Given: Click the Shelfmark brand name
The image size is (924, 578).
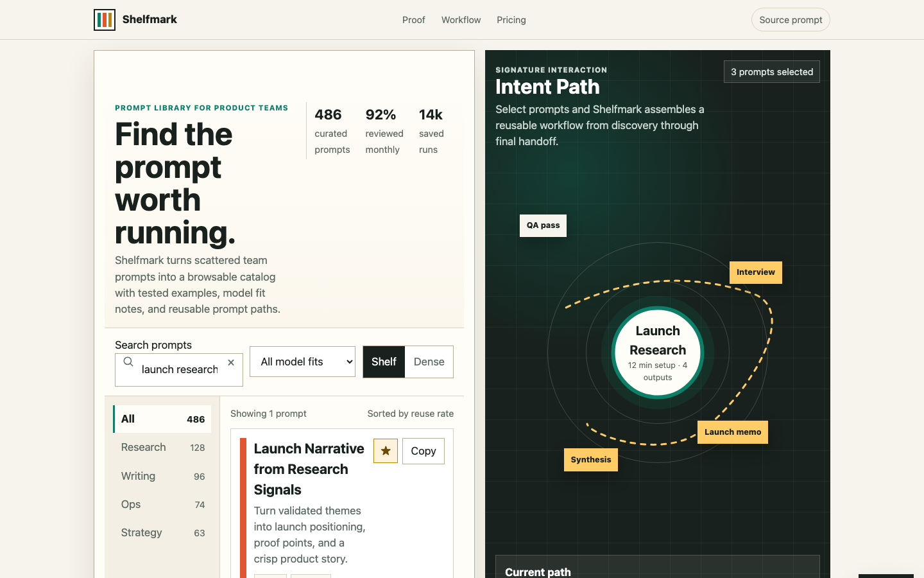Looking at the screenshot, I should point(150,19).
